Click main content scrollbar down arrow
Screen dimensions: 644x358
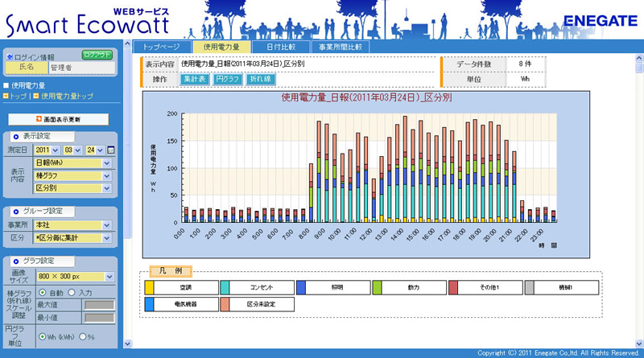pyautogui.click(x=639, y=344)
